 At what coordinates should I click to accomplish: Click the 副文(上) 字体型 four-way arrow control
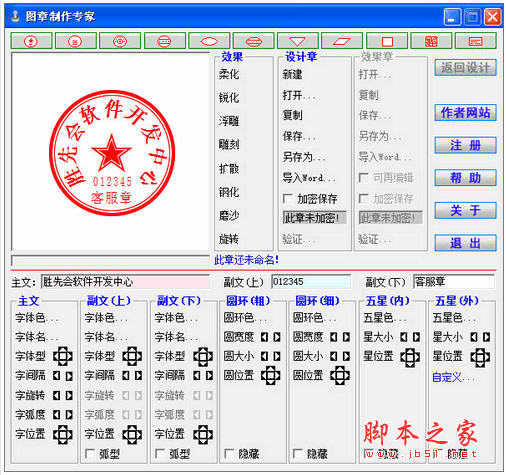point(132,356)
